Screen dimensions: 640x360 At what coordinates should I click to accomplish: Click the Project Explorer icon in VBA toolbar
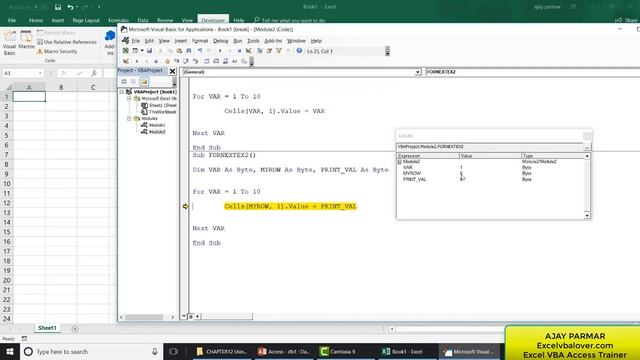(x=260, y=51)
